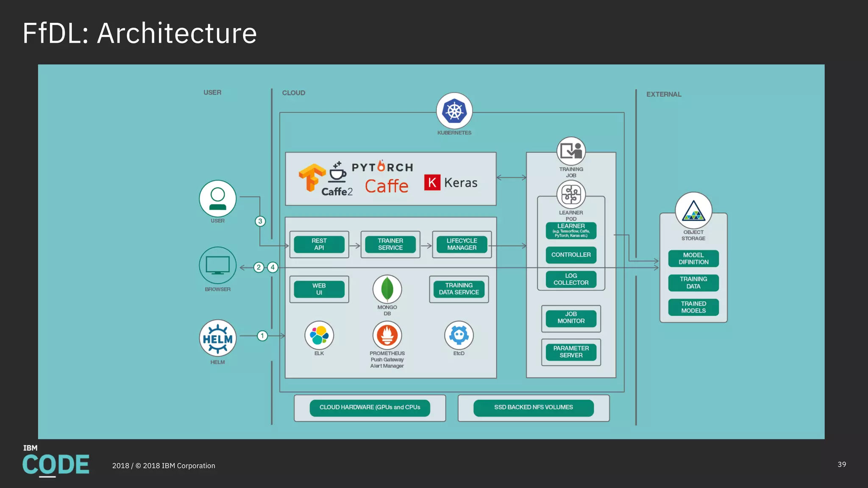Click the Trainer Service box
This screenshot has width=868, height=488.
390,244
